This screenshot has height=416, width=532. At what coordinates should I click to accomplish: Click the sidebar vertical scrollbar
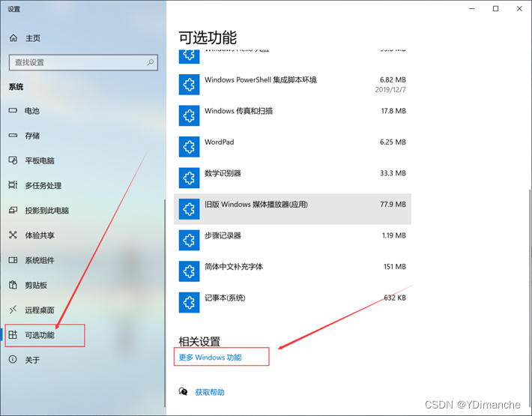(x=165, y=303)
